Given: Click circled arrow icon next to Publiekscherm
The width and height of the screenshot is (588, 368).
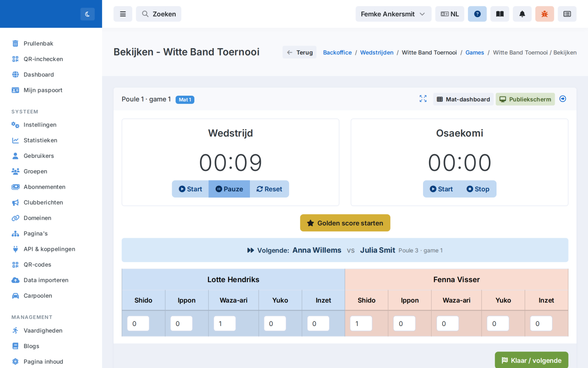Looking at the screenshot, I should tap(563, 99).
